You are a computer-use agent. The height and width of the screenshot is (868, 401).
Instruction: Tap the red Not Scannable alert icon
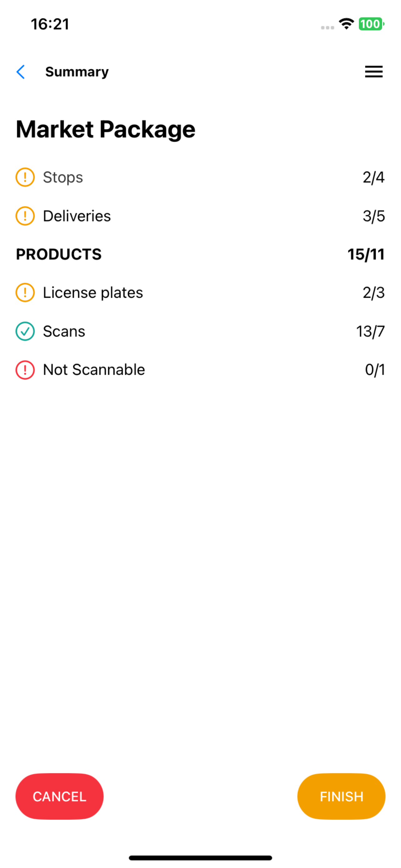click(x=25, y=370)
